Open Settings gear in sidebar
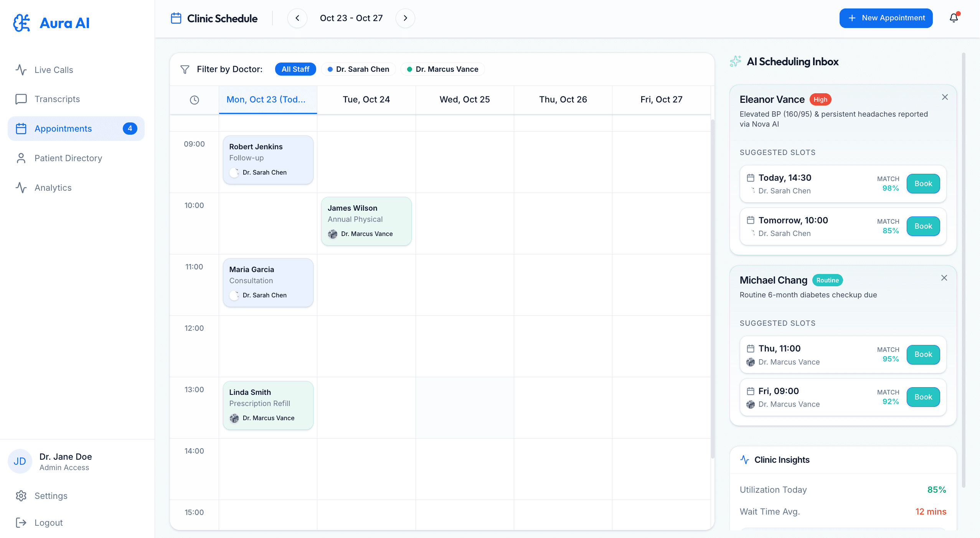Image resolution: width=980 pixels, height=538 pixels. [x=21, y=496]
